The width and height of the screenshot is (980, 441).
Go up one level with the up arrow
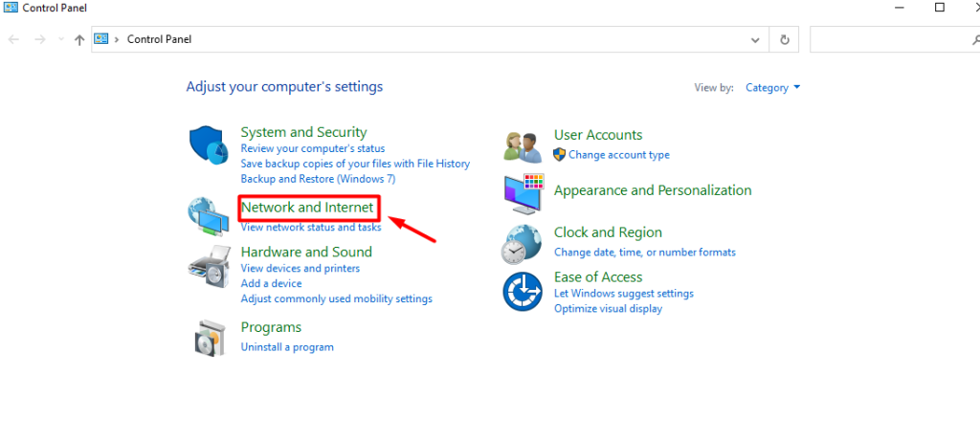coord(78,40)
